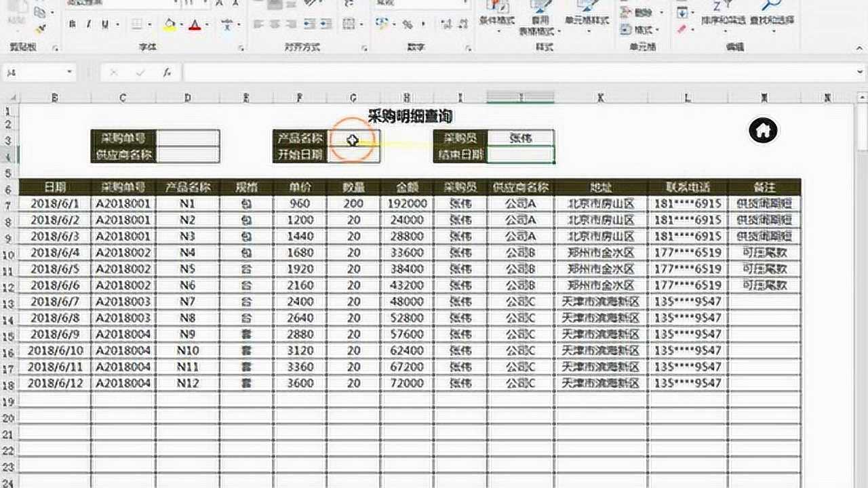Click the confirm checkmark in formula bar
This screenshot has height=488, width=868.
click(140, 72)
